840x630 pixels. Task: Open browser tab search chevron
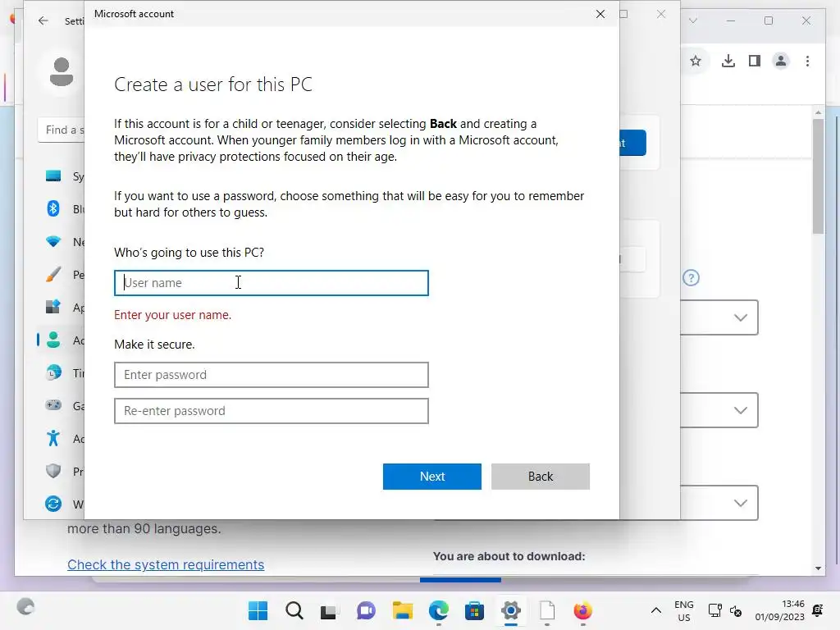pyautogui.click(x=692, y=21)
